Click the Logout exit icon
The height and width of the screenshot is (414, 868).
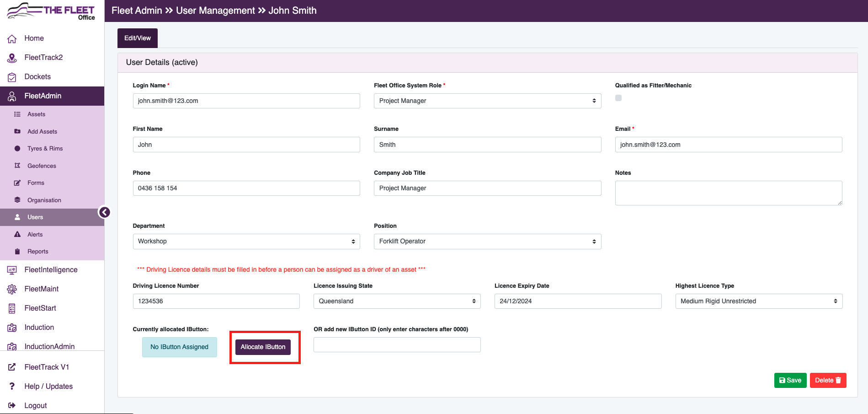(x=12, y=405)
